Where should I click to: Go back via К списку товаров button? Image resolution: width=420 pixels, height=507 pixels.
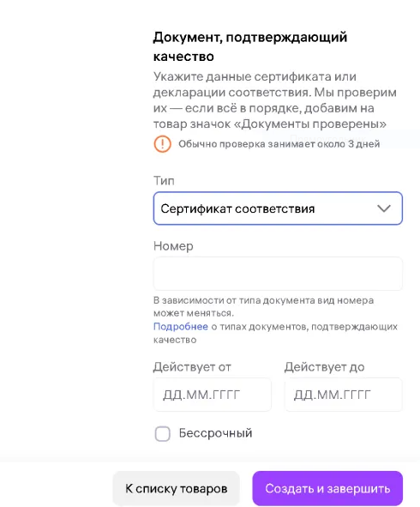coord(176,488)
